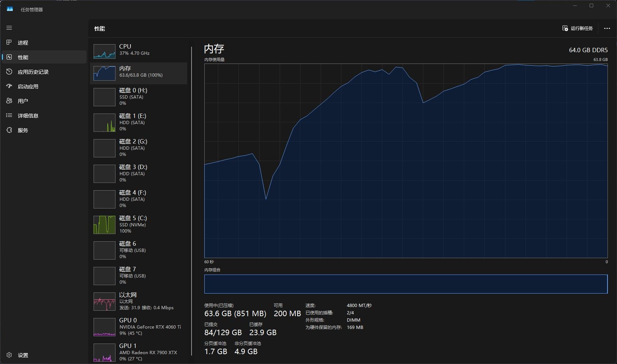Open 应用历史记录 in the sidebar
The height and width of the screenshot is (364, 617).
pyautogui.click(x=44, y=72)
